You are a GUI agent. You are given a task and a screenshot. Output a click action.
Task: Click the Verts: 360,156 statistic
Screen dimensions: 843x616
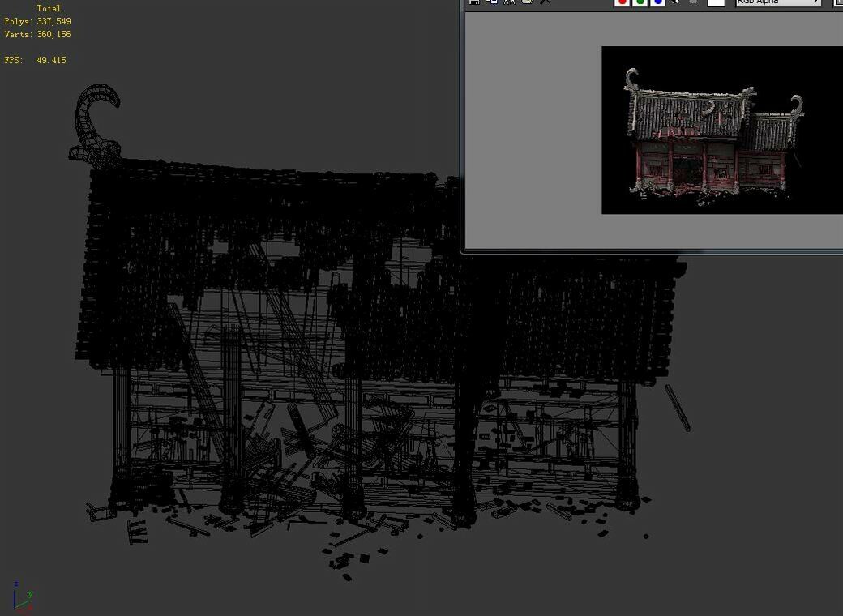click(x=37, y=34)
